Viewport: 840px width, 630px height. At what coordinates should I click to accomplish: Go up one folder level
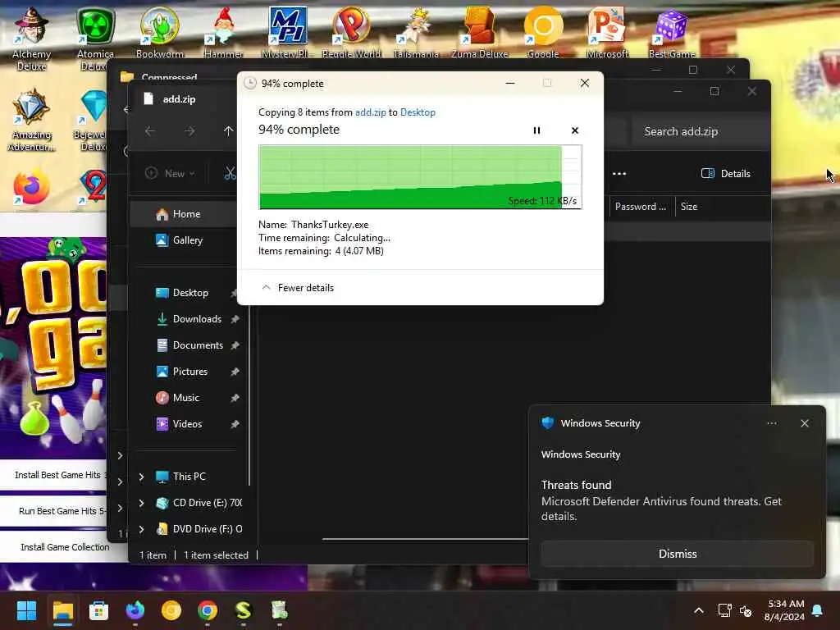tap(228, 130)
